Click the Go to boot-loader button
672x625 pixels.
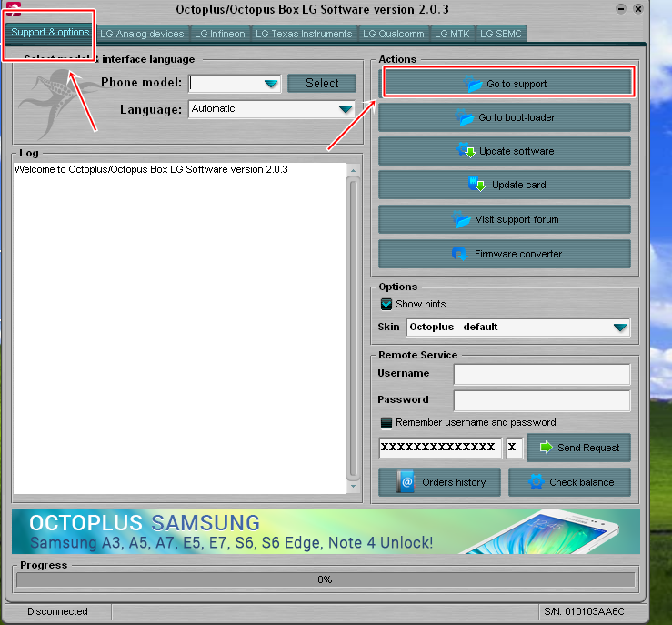click(x=505, y=117)
